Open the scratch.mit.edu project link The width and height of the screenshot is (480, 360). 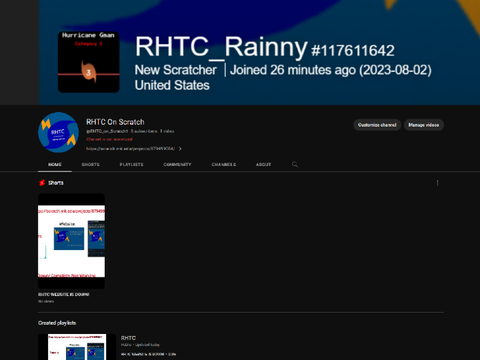tap(130, 149)
